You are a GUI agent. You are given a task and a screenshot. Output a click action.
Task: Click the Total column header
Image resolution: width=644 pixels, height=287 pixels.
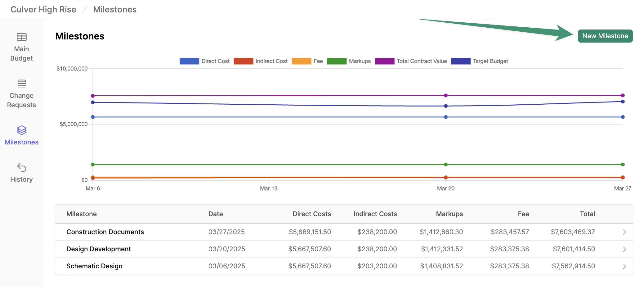pos(588,214)
